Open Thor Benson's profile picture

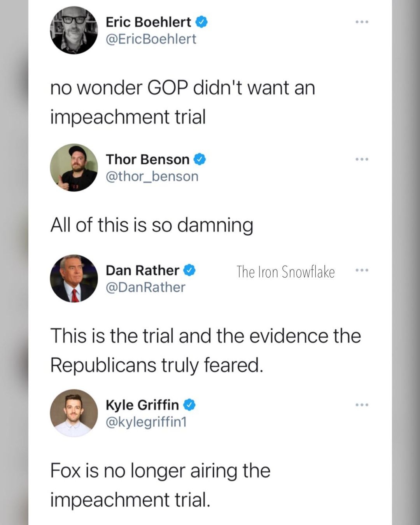coord(74,168)
